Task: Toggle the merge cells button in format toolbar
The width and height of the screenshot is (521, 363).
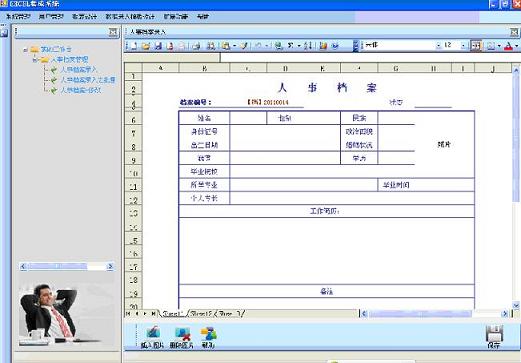Action: click(x=476, y=46)
